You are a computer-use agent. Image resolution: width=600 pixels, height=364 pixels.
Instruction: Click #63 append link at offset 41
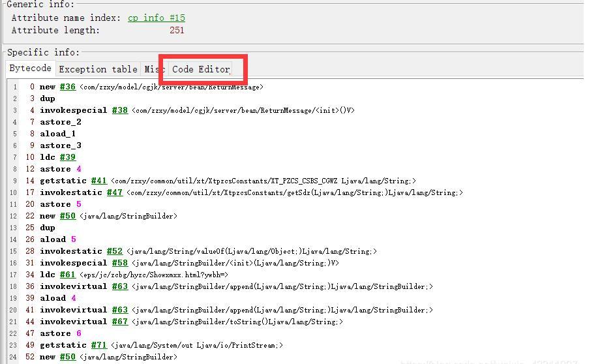[119, 310]
